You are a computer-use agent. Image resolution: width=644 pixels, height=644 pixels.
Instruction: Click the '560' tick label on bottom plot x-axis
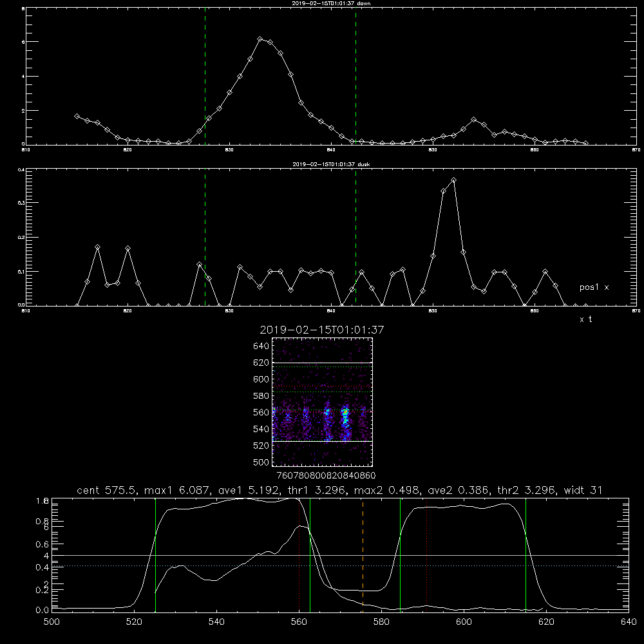tap(299, 622)
